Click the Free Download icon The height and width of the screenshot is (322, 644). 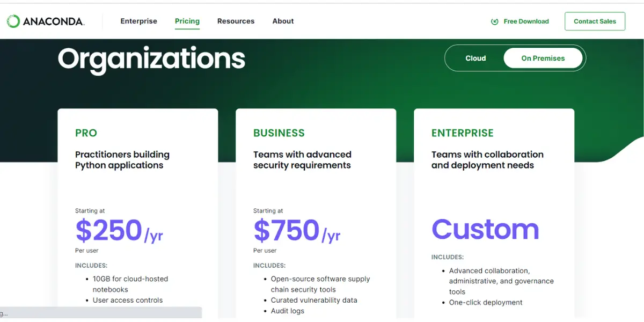[x=495, y=22]
